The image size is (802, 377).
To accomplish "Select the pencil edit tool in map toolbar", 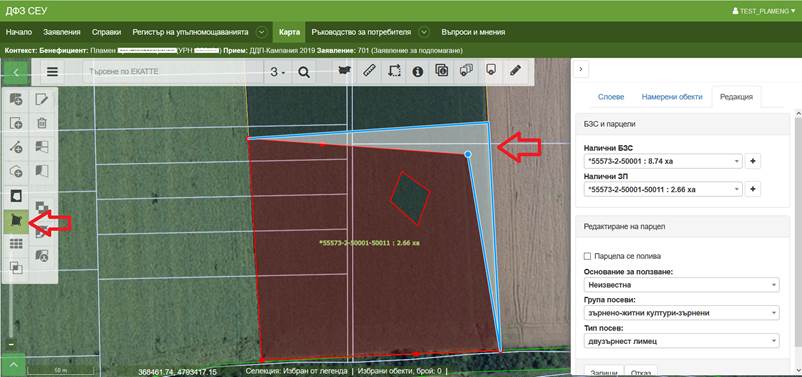I will pos(515,71).
